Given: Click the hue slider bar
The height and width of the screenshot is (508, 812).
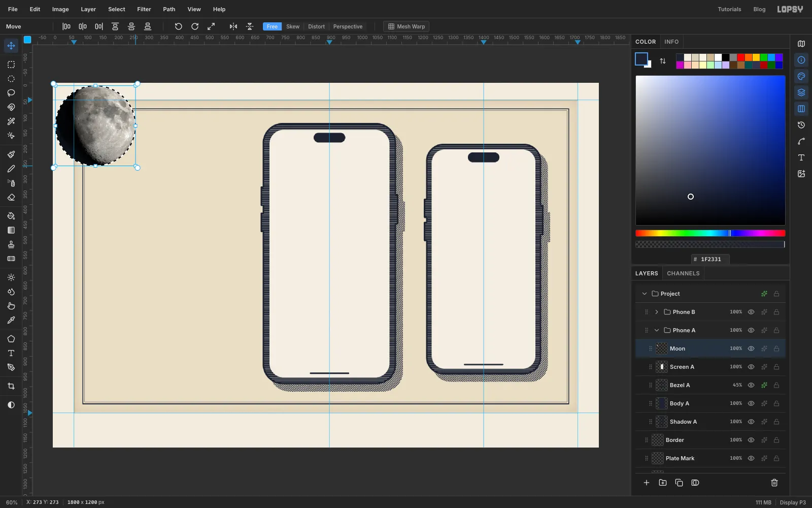Looking at the screenshot, I should click(710, 233).
